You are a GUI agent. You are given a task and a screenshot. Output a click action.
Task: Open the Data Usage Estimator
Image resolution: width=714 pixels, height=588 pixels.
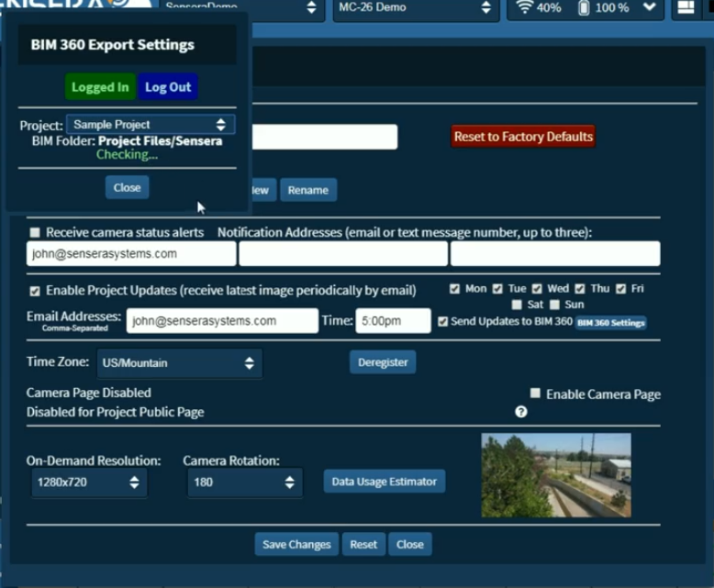tap(385, 482)
